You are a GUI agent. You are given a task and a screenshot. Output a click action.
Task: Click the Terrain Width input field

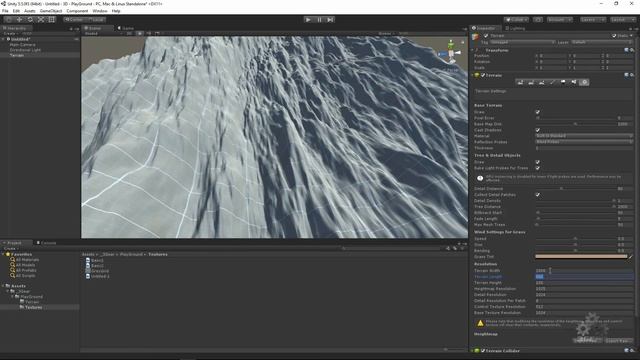tap(584, 271)
